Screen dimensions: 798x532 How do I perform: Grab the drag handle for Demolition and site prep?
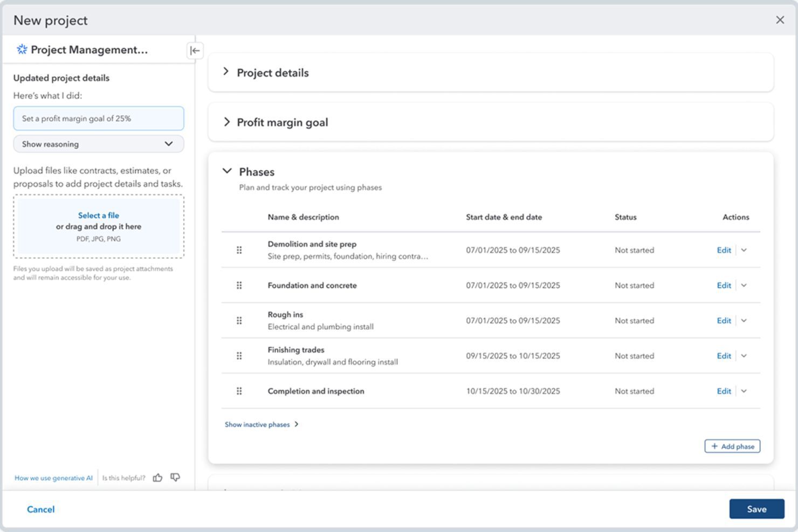[239, 250]
